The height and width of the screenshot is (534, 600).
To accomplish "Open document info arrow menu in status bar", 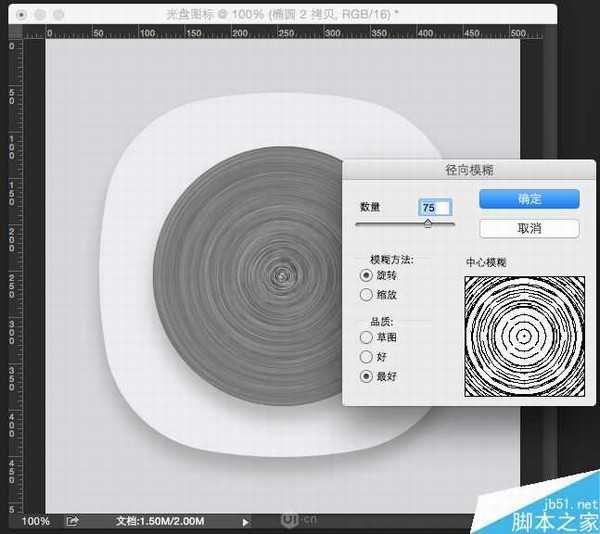I will tap(246, 521).
